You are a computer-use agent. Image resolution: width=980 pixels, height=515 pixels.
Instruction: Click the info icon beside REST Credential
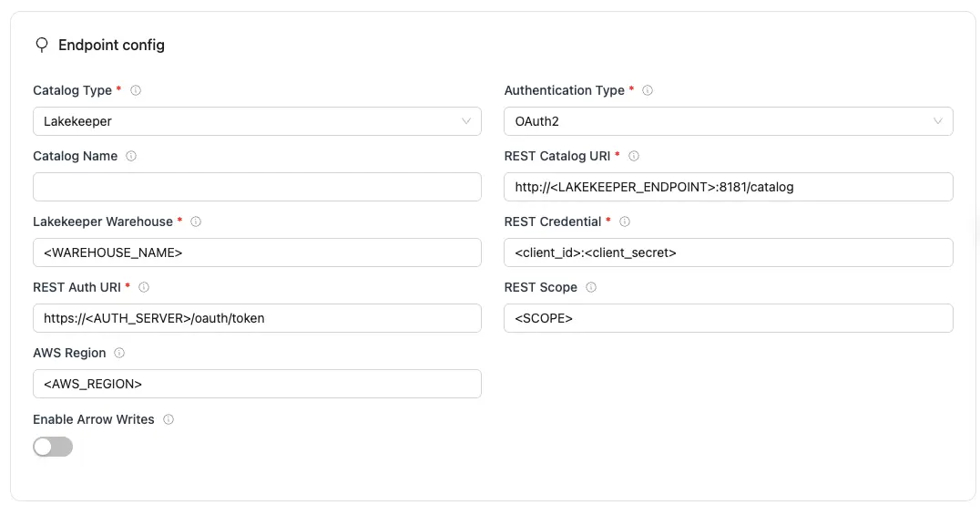click(625, 221)
